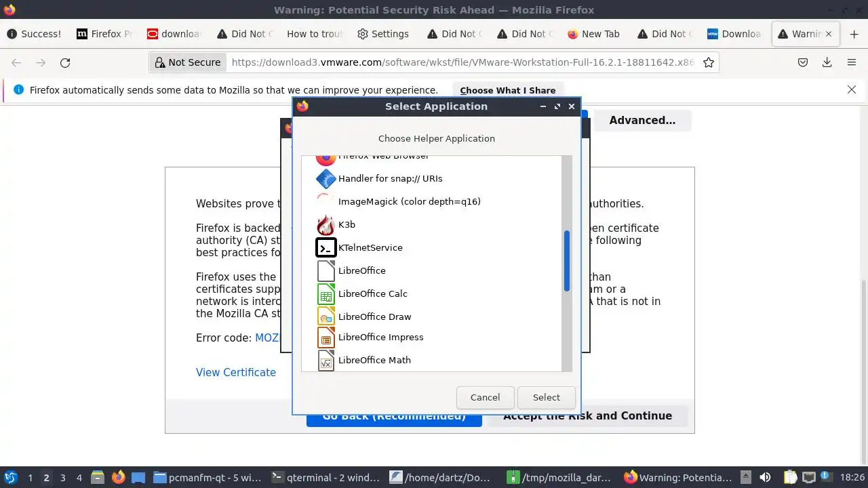Switch to the Firefox Pr tab

pos(104,34)
